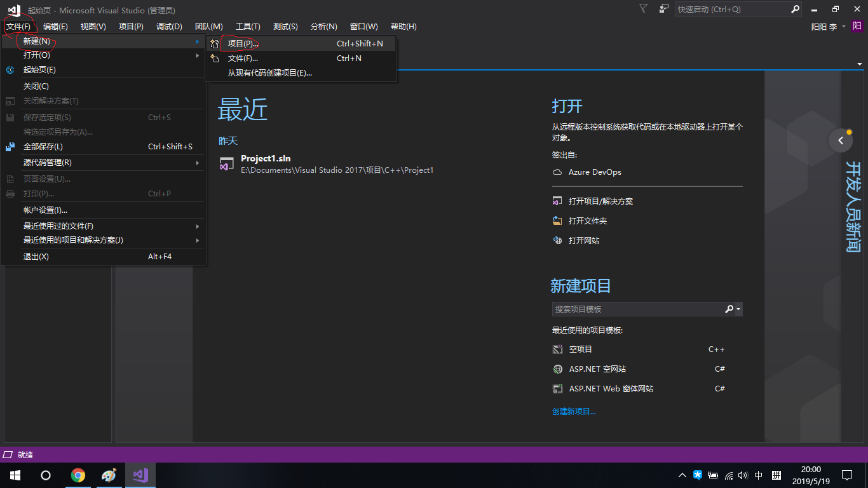Screen dimensions: 868x488
Task: Expand the template search dropdown arrow
Action: [x=738, y=309]
